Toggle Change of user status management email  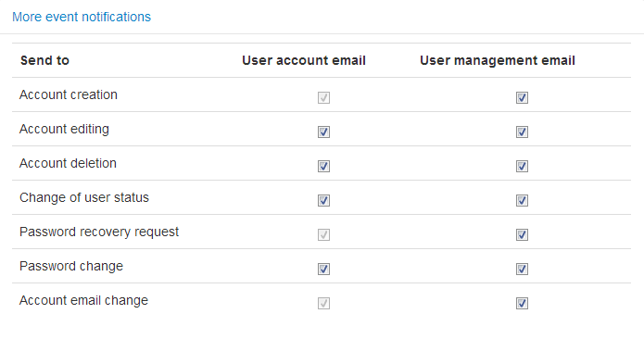tap(522, 200)
